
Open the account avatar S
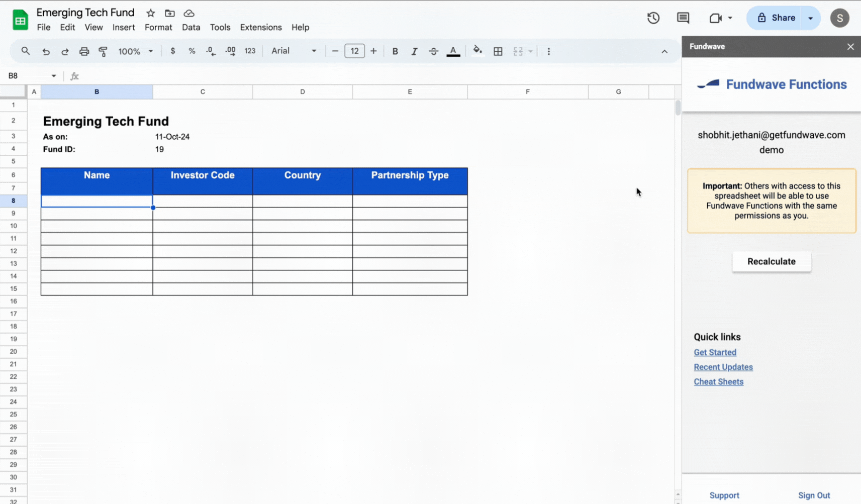tap(839, 18)
